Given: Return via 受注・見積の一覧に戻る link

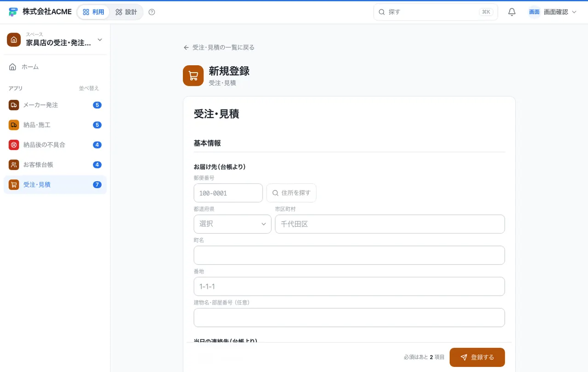Looking at the screenshot, I should point(219,47).
